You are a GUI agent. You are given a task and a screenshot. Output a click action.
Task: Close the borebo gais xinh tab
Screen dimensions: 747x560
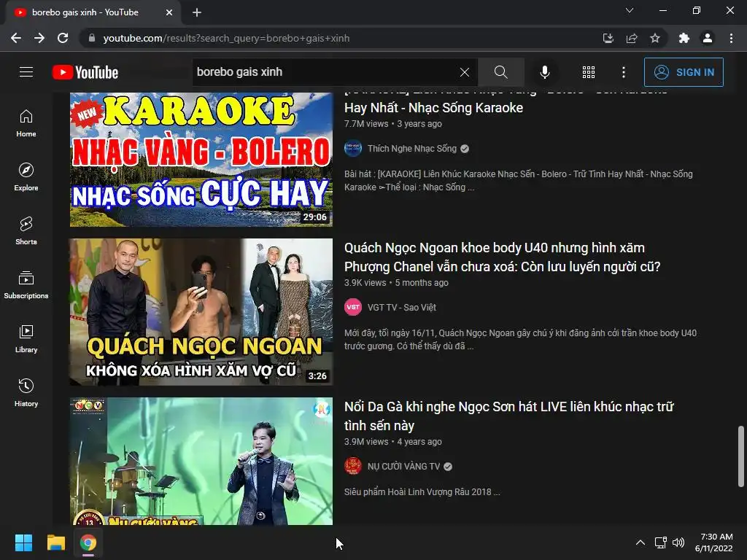(x=169, y=12)
